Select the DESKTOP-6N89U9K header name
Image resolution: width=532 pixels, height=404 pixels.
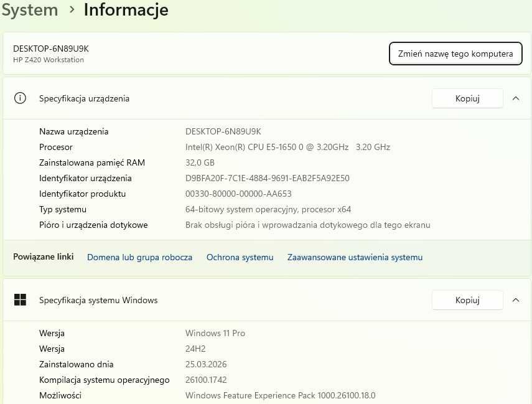(x=51, y=49)
